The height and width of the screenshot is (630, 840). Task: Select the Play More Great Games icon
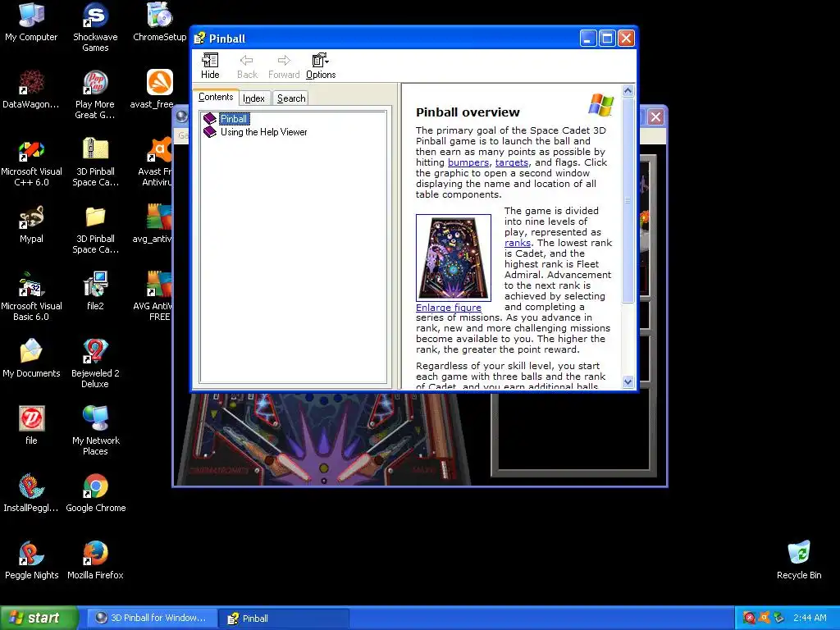click(95, 95)
